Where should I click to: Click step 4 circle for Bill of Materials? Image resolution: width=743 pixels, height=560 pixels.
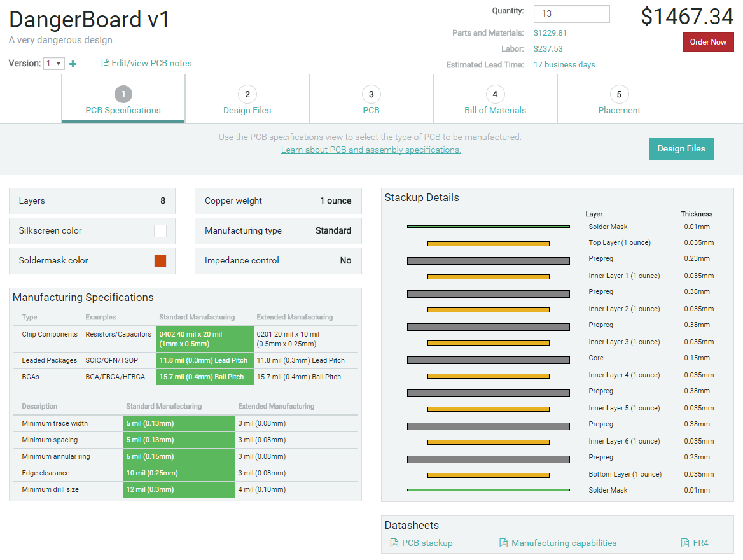click(495, 95)
